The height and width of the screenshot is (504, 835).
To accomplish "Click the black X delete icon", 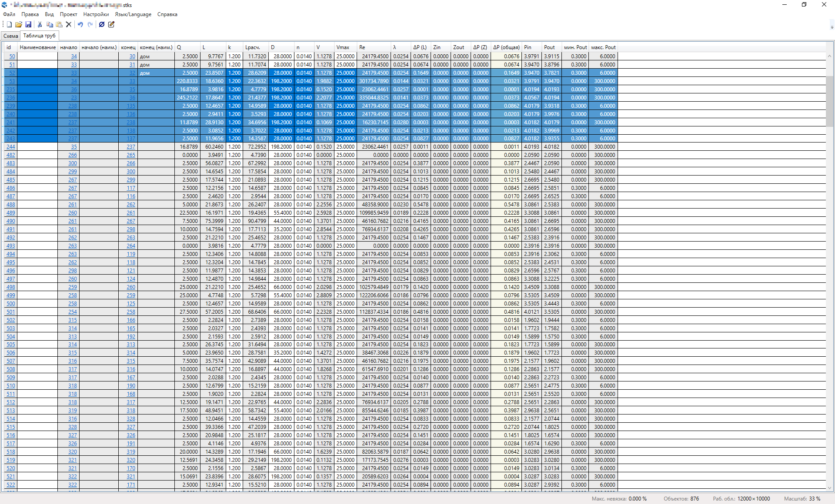I will click(x=69, y=25).
